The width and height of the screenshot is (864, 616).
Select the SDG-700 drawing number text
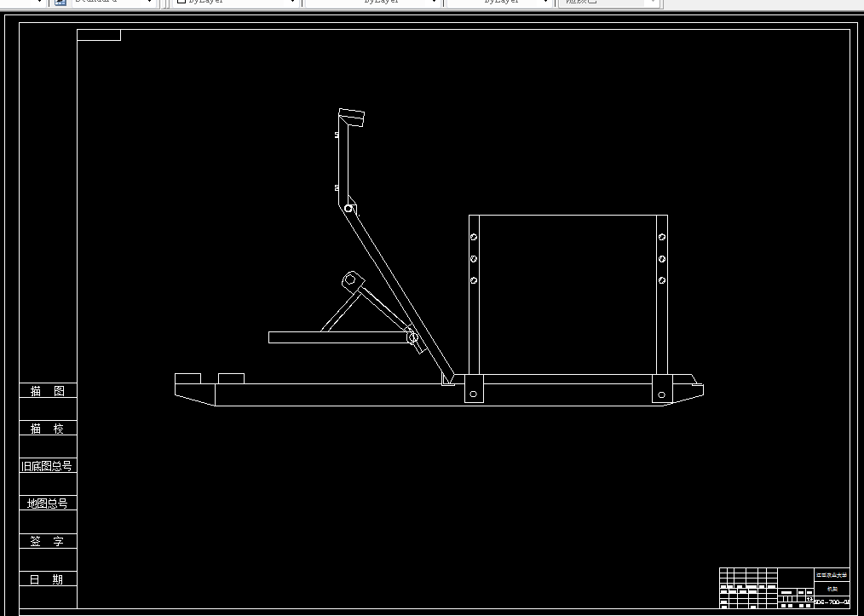coord(832,602)
